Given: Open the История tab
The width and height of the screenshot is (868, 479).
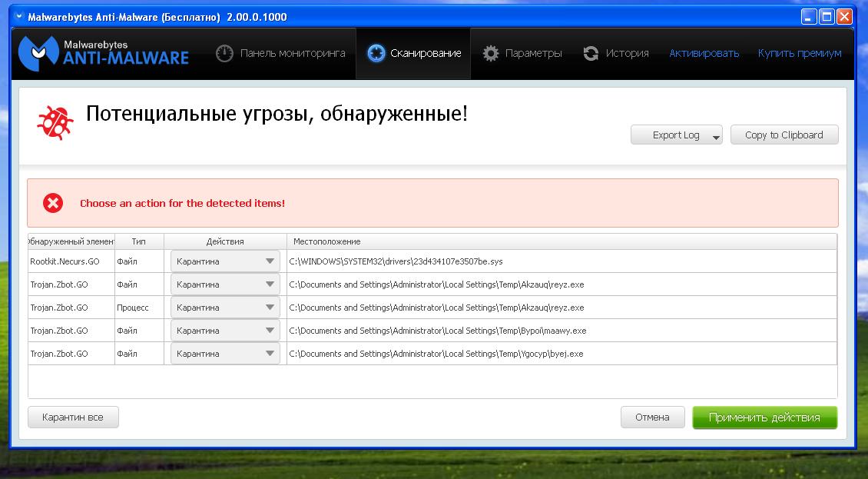Looking at the screenshot, I should tap(627, 53).
